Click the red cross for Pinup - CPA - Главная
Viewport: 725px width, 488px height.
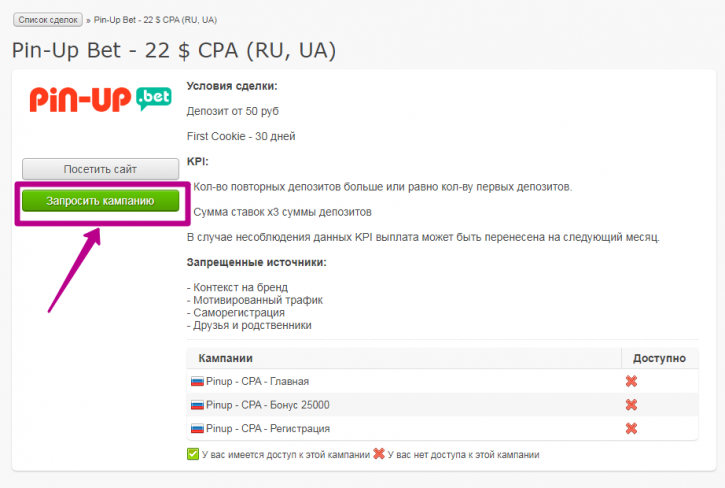pos(631,381)
